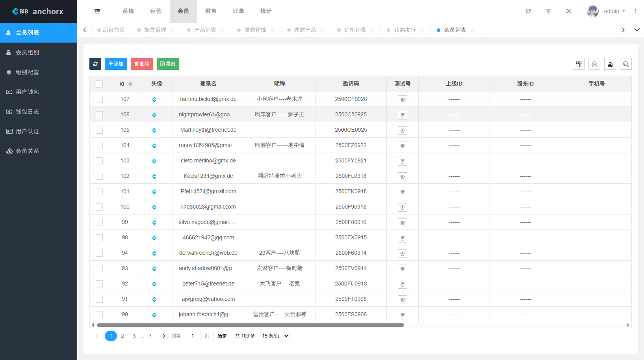Image resolution: width=644 pixels, height=360 pixels.
Task: Tick the checkbox for member id 104
Action: coord(99,145)
